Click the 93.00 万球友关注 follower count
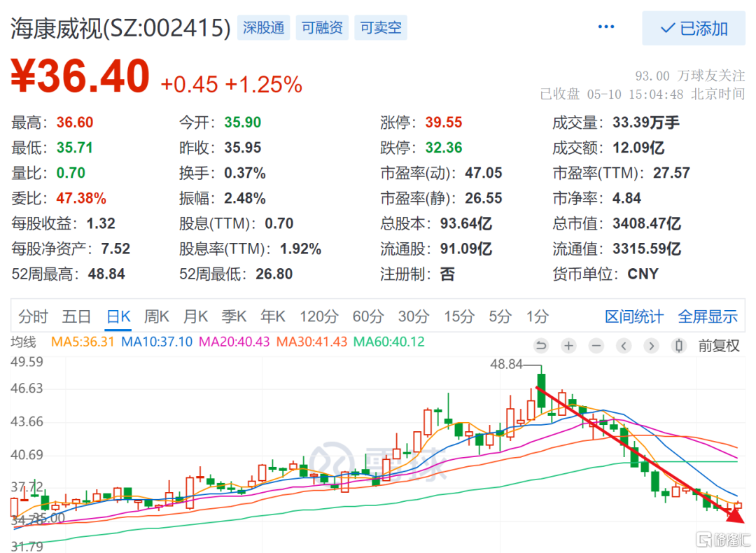 [690, 76]
